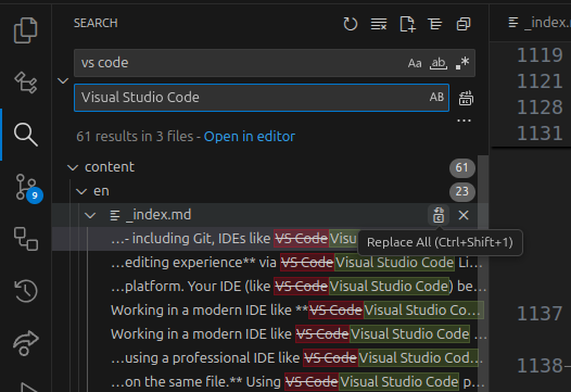
Task: Click Open in editor link
Action: pyautogui.click(x=249, y=137)
